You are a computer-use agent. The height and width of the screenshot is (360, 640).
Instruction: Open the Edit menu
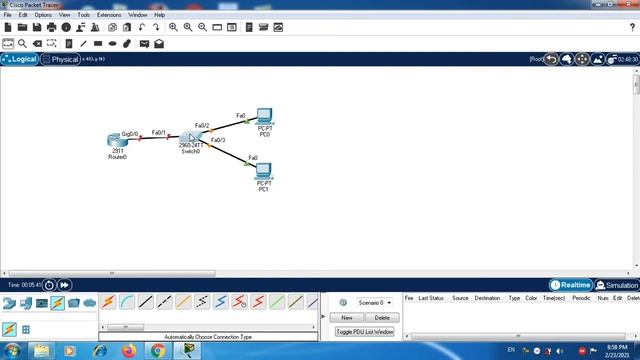pos(23,15)
